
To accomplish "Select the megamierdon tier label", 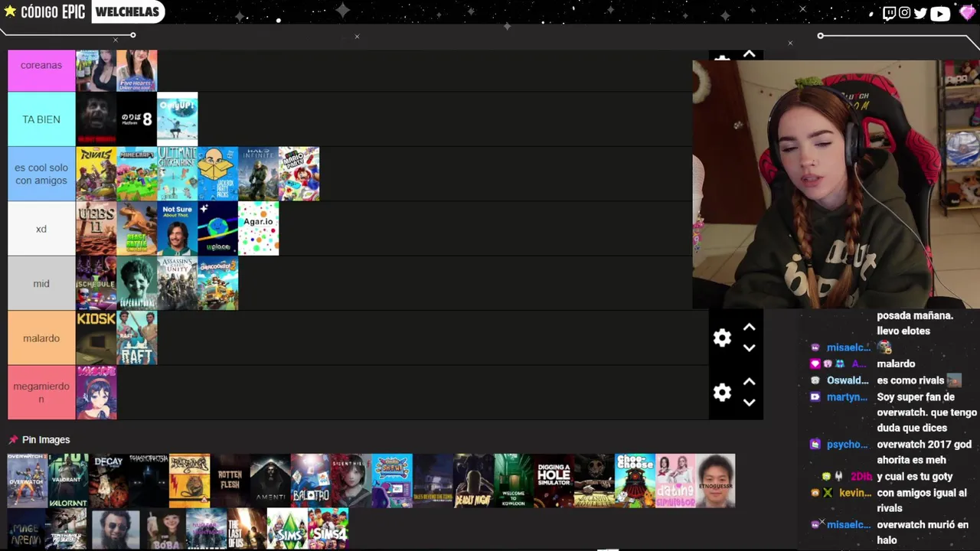I will pos(41,393).
